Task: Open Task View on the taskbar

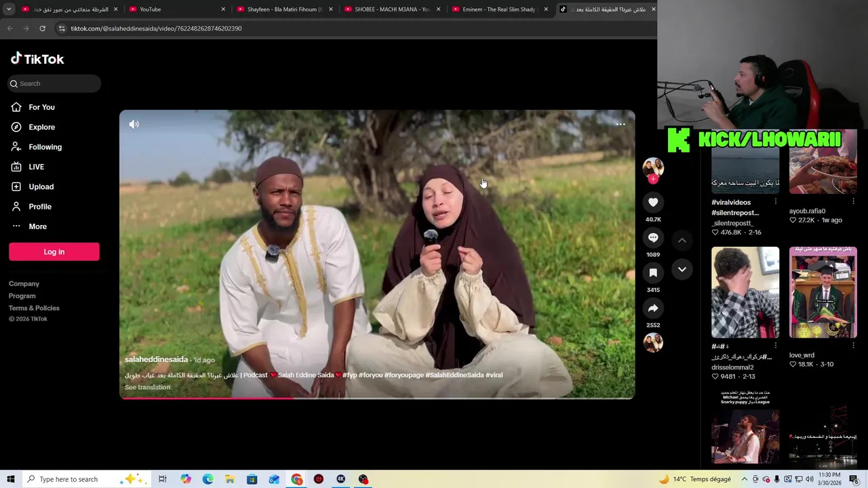Action: [x=163, y=479]
